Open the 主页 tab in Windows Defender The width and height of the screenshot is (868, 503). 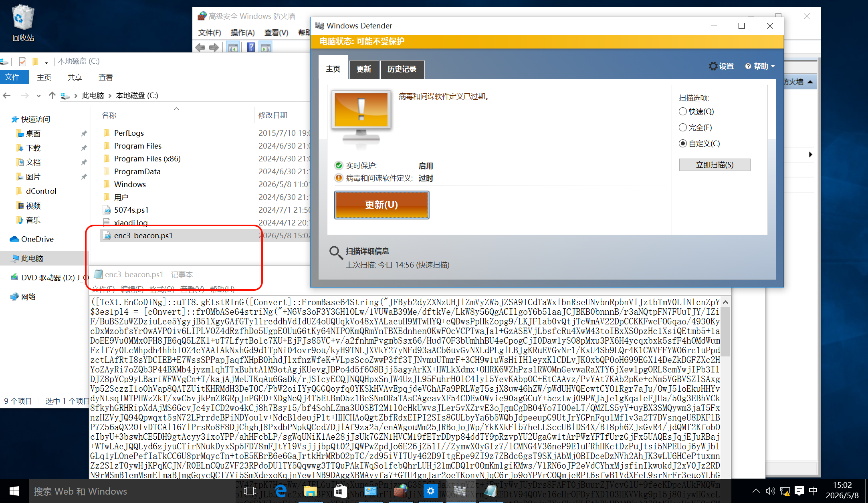(x=333, y=69)
